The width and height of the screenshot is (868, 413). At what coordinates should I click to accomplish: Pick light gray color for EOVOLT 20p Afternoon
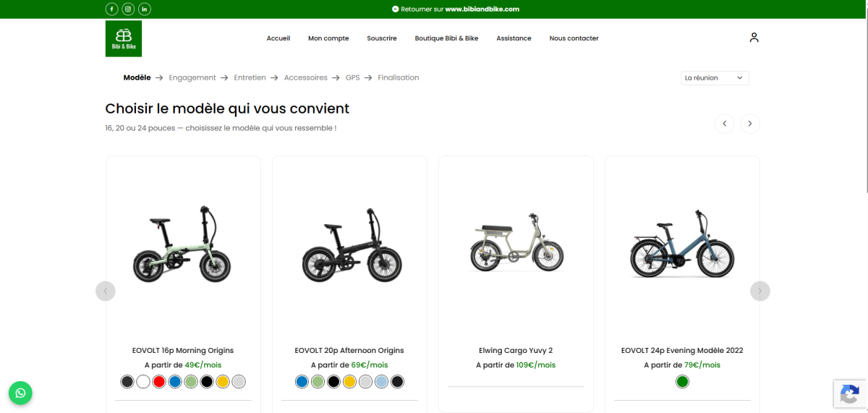[365, 381]
